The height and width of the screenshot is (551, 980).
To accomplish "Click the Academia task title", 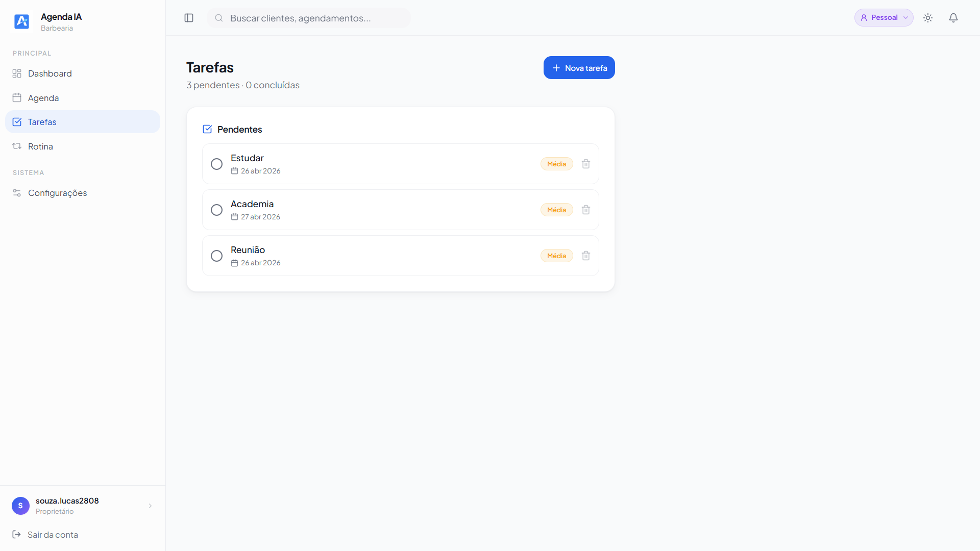I will tap(252, 204).
